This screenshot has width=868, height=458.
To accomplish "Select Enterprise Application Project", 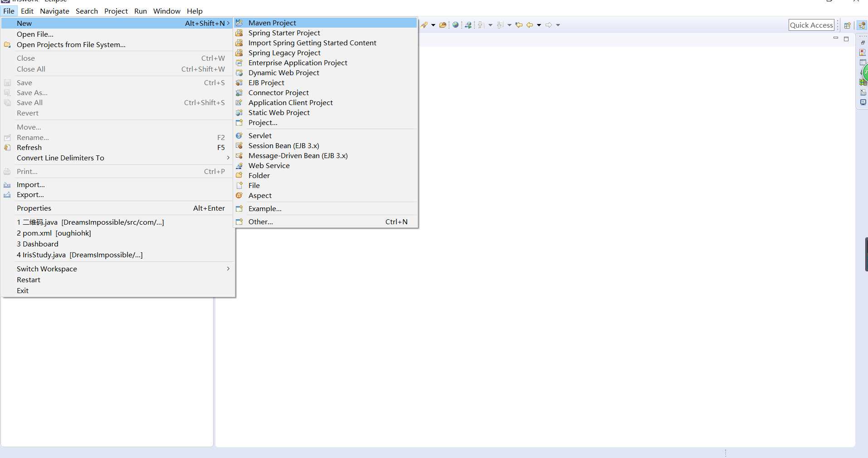I will coord(325,63).
